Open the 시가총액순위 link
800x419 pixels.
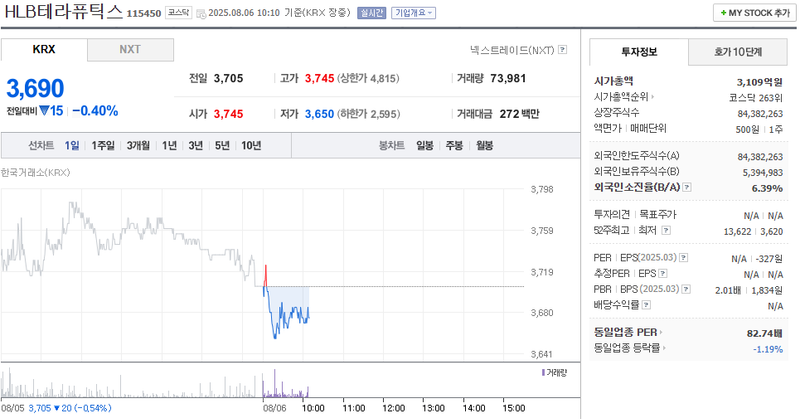[x=621, y=96]
